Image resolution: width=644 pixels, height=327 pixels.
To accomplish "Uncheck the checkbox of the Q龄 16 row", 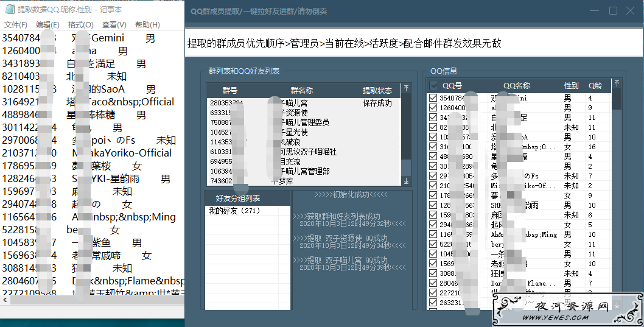I will (x=433, y=147).
